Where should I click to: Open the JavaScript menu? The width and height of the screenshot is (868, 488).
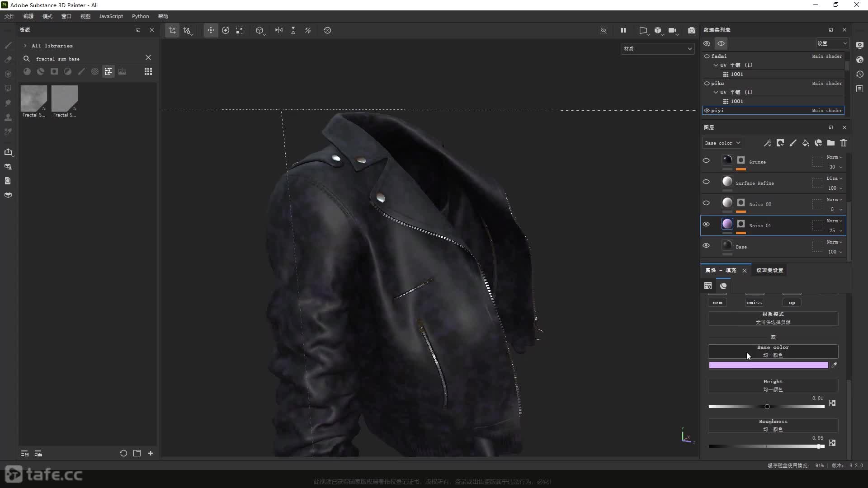[111, 16]
